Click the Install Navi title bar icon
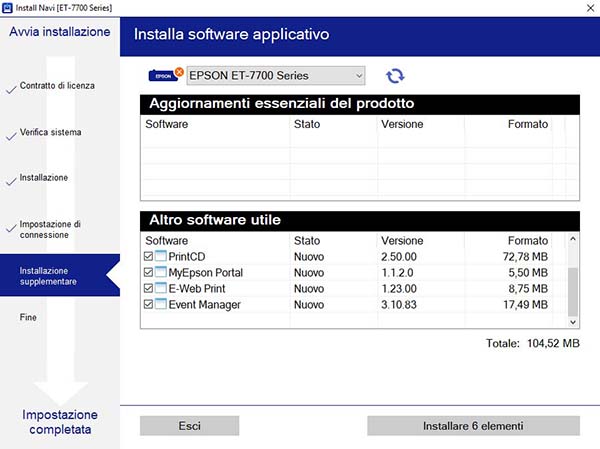This screenshot has height=449, width=600. click(x=7, y=7)
